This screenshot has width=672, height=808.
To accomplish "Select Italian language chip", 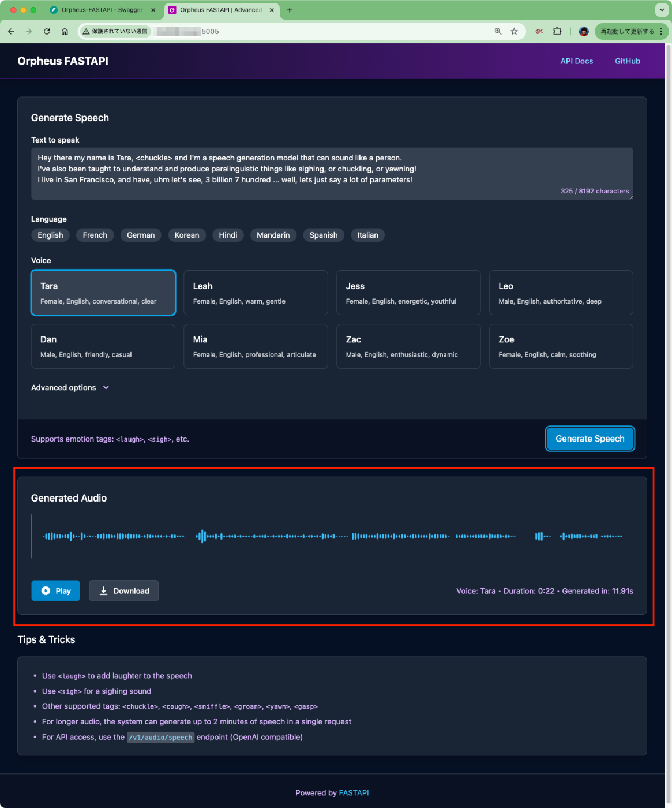I will point(367,235).
